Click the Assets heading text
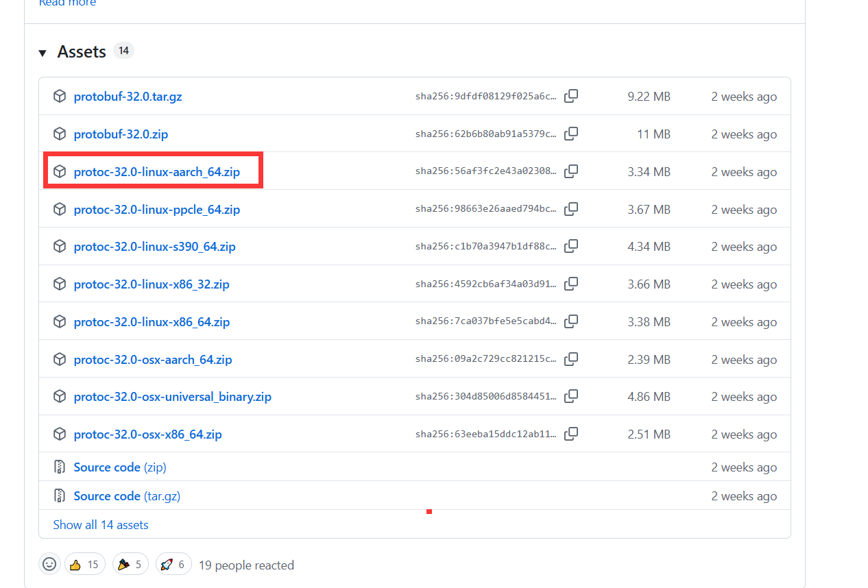868x588 pixels. pos(82,52)
